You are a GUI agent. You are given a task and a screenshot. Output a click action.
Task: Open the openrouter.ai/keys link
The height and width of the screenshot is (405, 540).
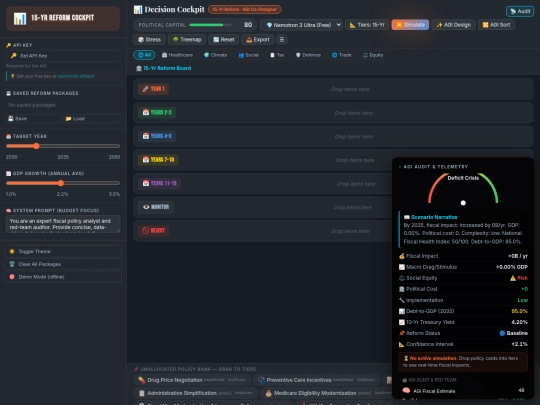click(x=75, y=76)
